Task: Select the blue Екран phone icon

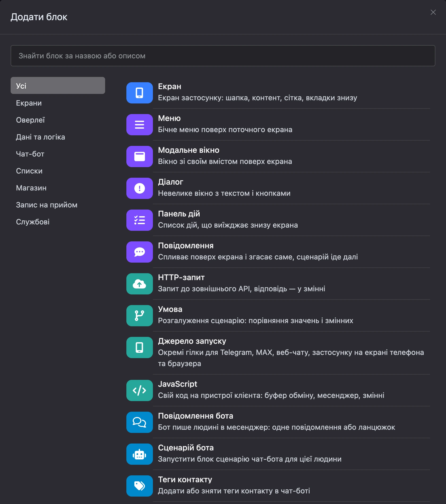Action: (x=139, y=93)
